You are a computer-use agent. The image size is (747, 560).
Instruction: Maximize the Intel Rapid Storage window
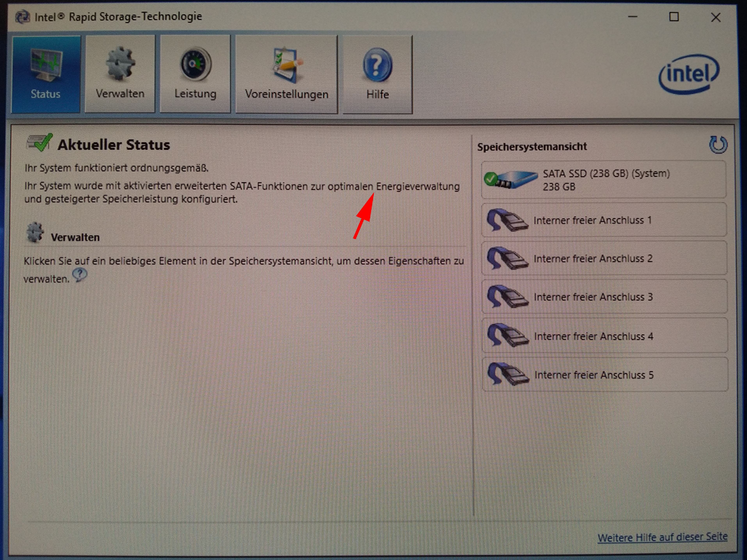[x=674, y=17]
